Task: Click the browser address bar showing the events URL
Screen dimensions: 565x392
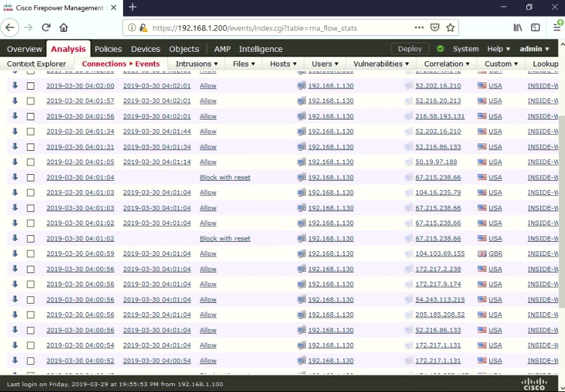Action: pos(266,28)
